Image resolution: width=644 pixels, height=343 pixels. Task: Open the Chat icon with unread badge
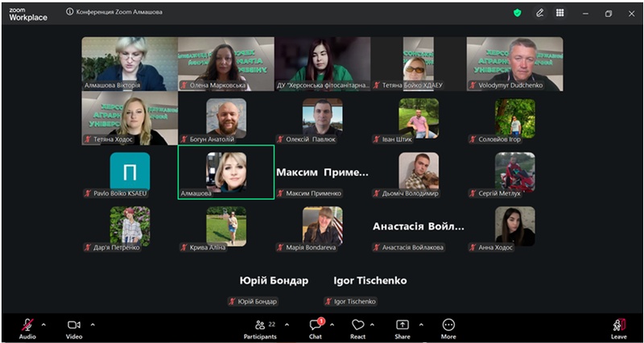316,324
